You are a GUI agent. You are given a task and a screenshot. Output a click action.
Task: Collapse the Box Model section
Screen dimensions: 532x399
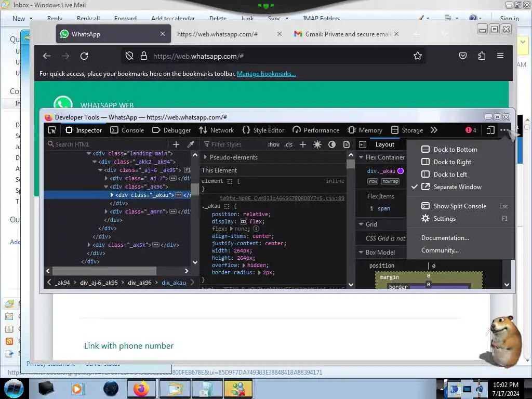(x=361, y=252)
